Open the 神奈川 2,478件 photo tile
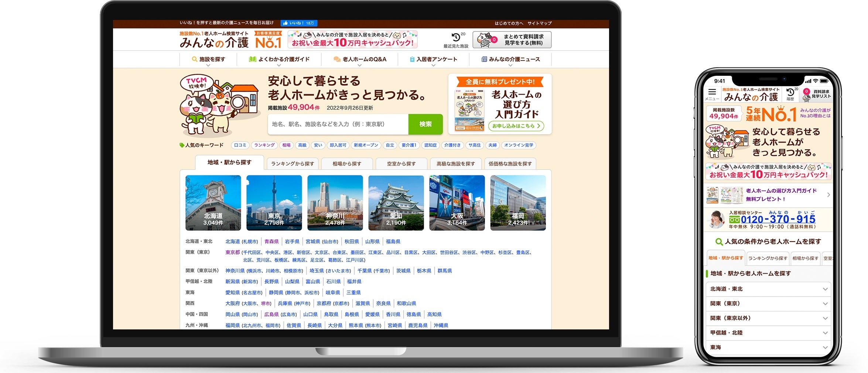Image resolution: width=868 pixels, height=373 pixels. tap(335, 203)
